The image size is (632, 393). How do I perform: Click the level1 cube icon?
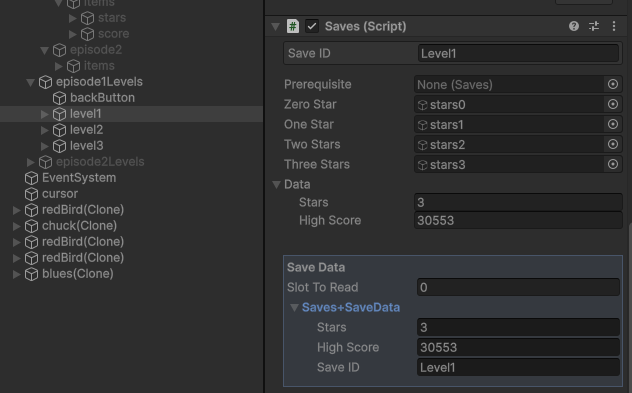click(59, 114)
